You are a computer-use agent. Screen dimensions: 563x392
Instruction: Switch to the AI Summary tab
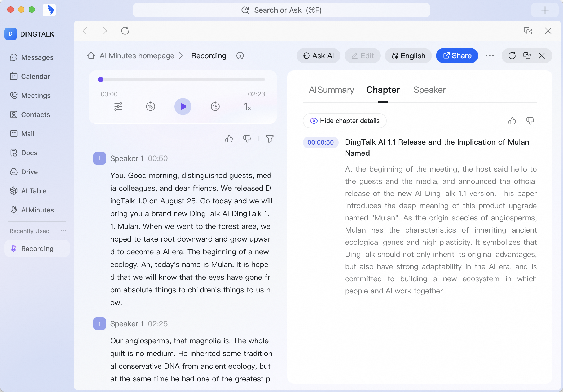coord(332,90)
